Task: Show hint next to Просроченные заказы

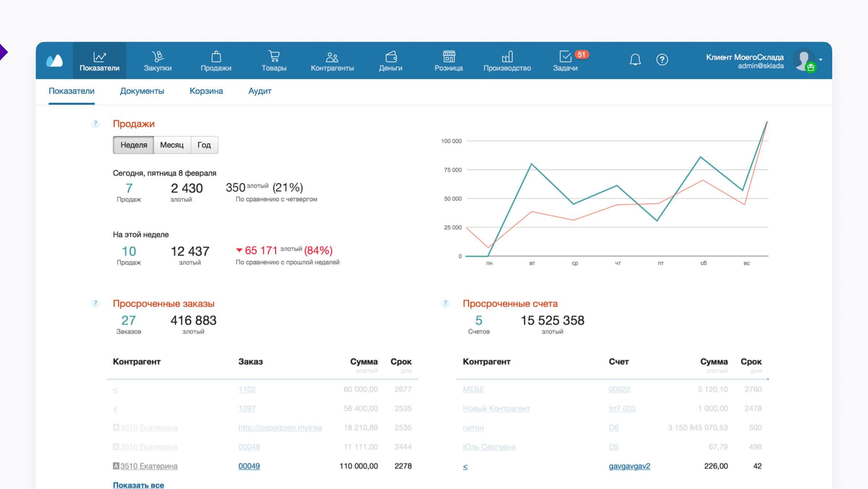Action: point(95,303)
